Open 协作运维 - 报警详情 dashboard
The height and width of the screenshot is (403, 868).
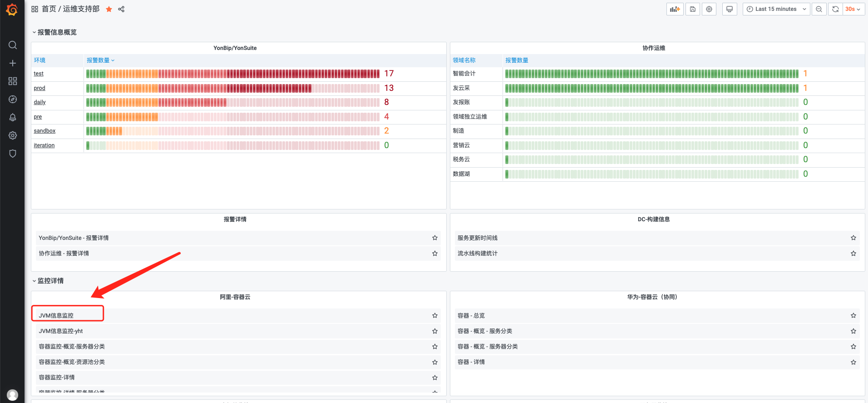[x=64, y=254]
